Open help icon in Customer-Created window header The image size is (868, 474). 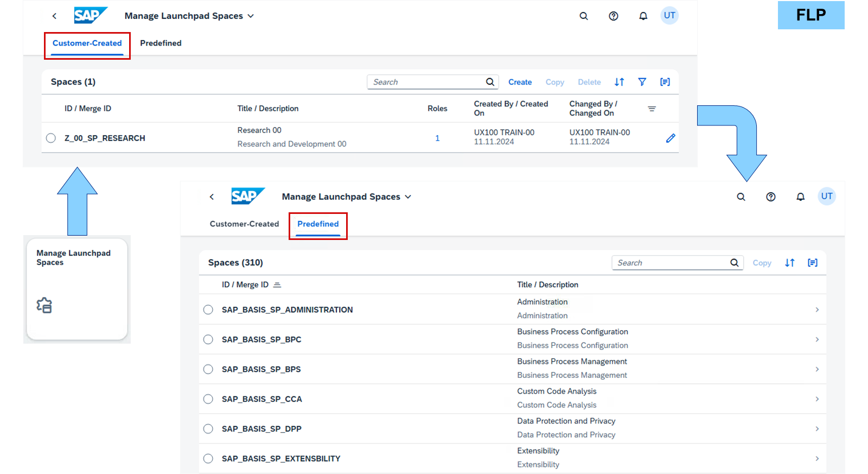pos(614,16)
